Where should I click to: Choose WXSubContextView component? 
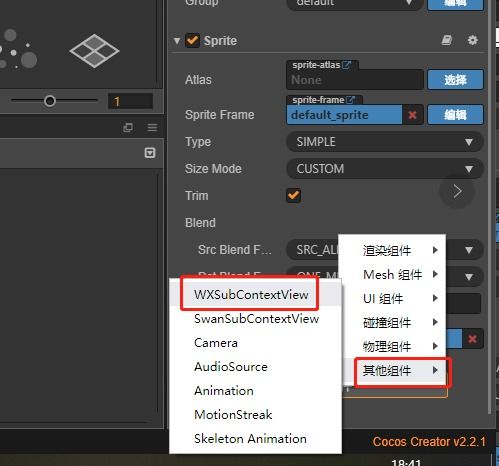tap(256, 294)
